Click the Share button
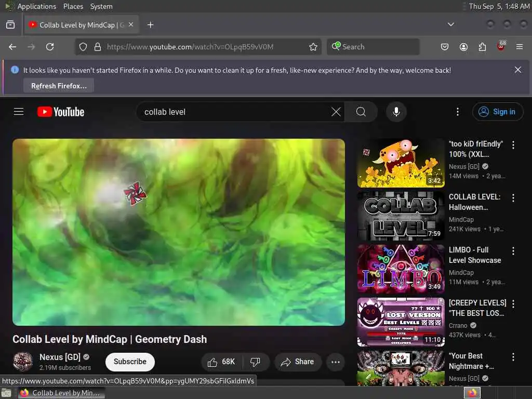 pyautogui.click(x=297, y=362)
